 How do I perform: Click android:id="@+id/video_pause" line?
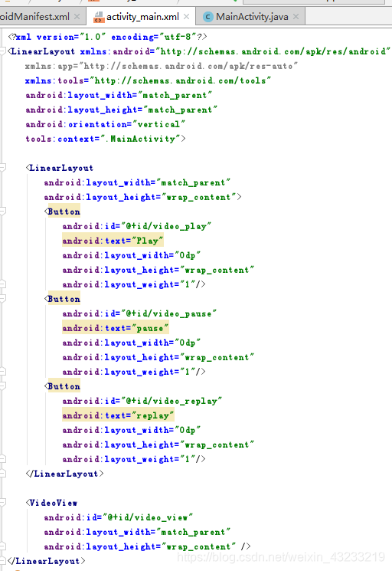(139, 313)
